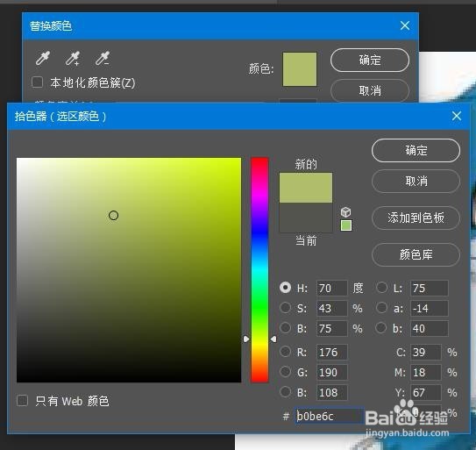Click the 新的 new color preview swatch
The image size is (476, 450).
click(306, 188)
